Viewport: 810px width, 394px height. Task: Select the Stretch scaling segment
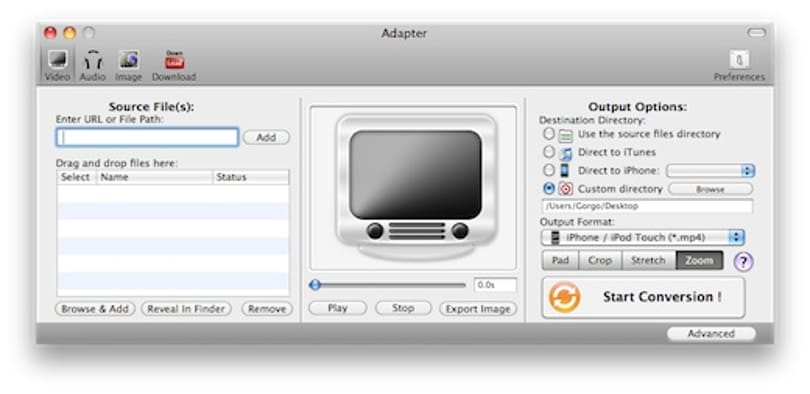click(x=648, y=261)
